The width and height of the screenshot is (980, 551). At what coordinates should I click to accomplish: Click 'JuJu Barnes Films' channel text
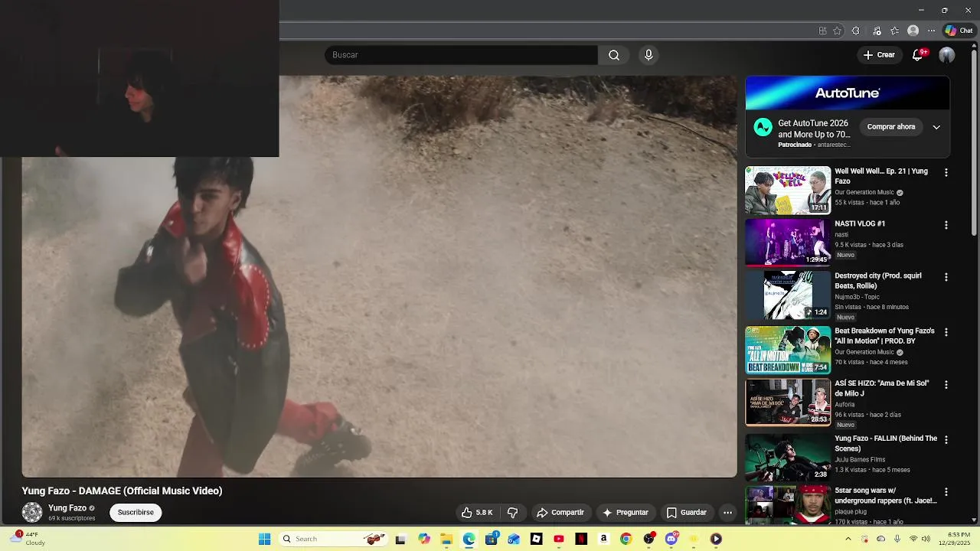[x=860, y=459]
